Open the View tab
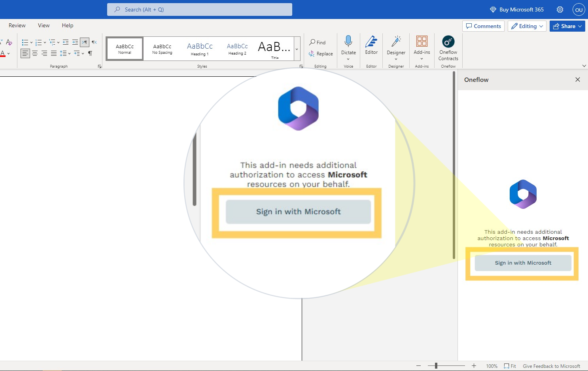 pos(44,25)
